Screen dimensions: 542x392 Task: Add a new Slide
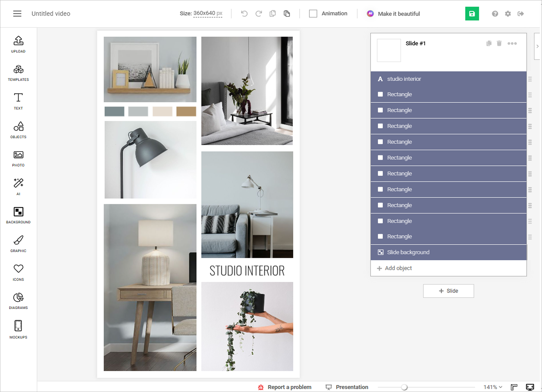click(448, 291)
